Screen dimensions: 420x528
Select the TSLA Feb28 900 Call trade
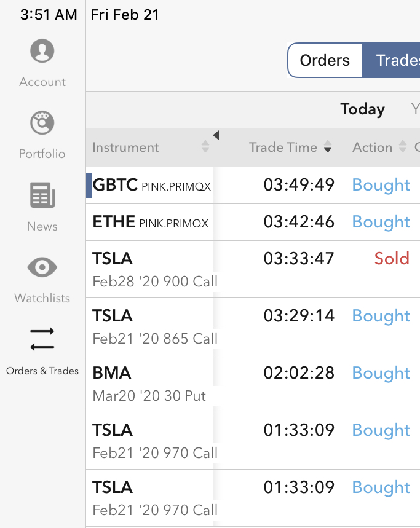tap(155, 269)
